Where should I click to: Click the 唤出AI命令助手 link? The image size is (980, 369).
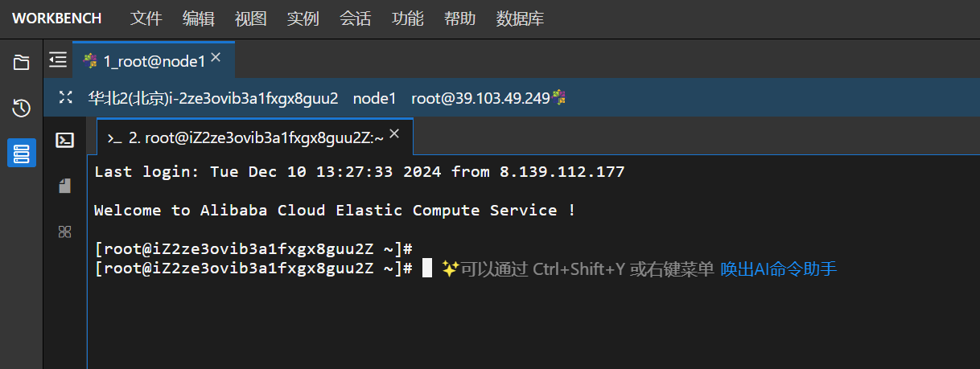(779, 269)
